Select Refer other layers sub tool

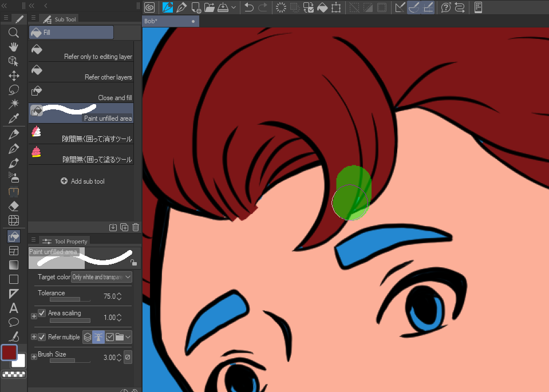tap(81, 72)
